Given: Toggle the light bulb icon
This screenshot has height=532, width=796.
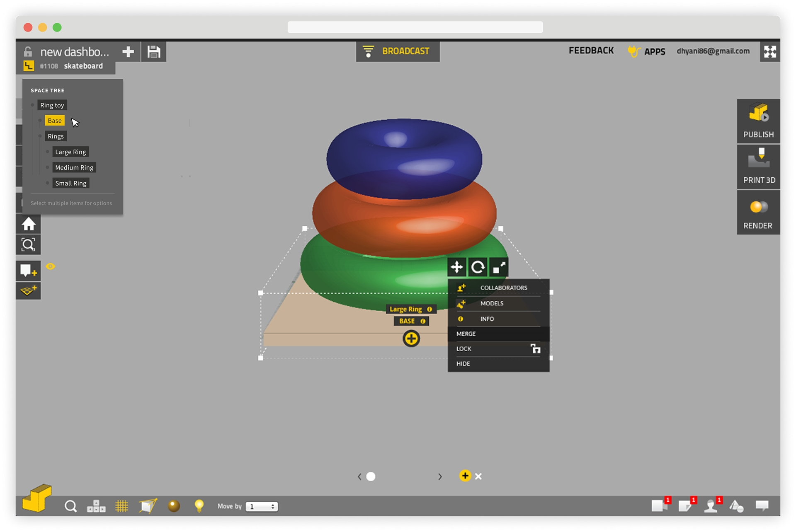Looking at the screenshot, I should coord(199,506).
